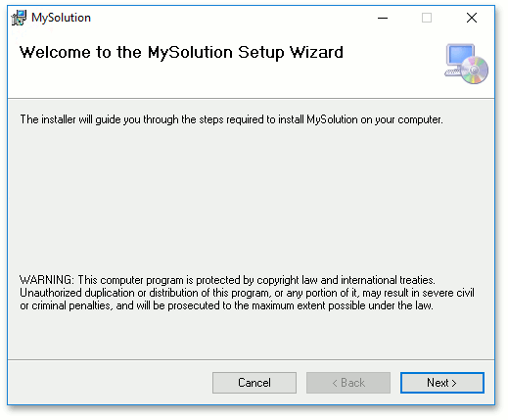The image size is (508, 420).
Task: Click the MySolution title bar text
Action: [61, 18]
